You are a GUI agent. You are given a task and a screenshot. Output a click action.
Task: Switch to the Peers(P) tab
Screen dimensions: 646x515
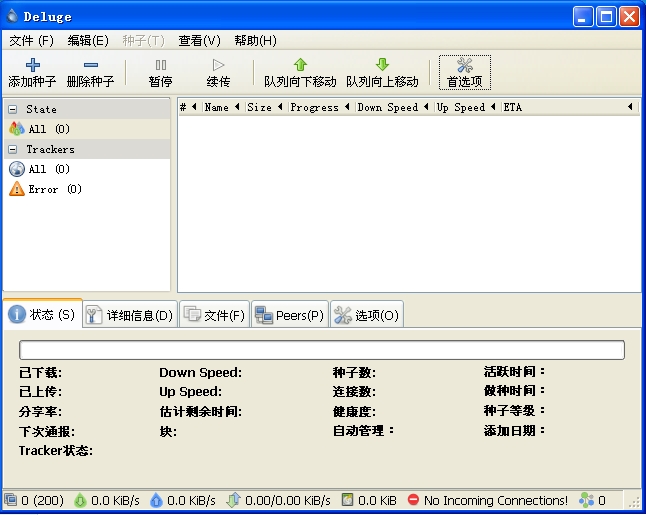pos(290,315)
